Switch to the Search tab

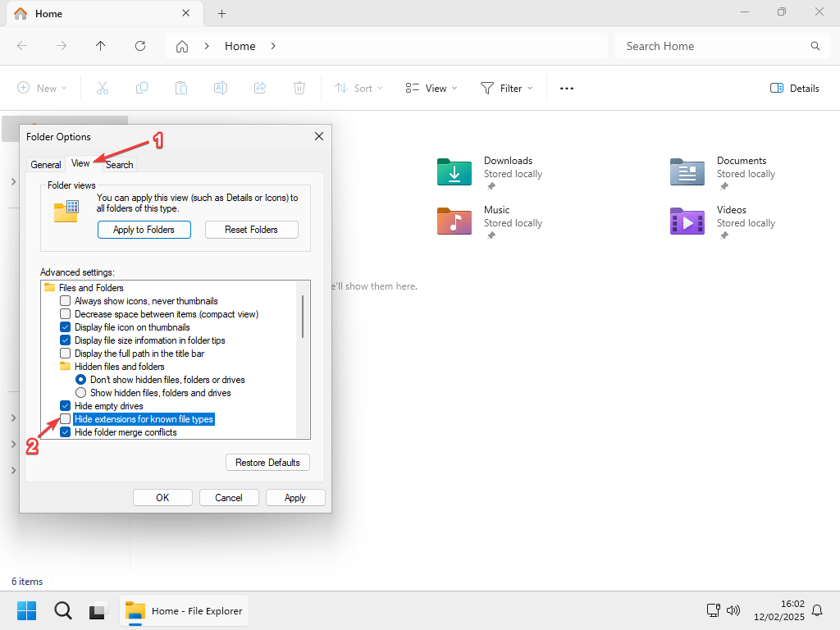click(120, 165)
